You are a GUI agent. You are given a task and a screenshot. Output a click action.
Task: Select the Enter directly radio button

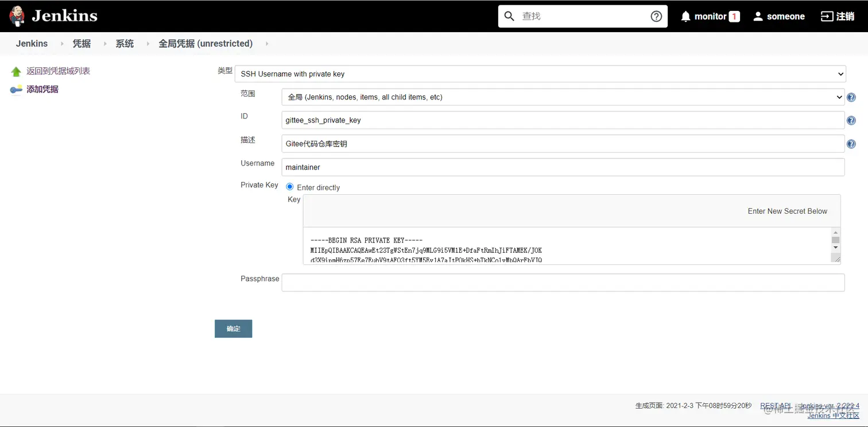click(x=290, y=187)
